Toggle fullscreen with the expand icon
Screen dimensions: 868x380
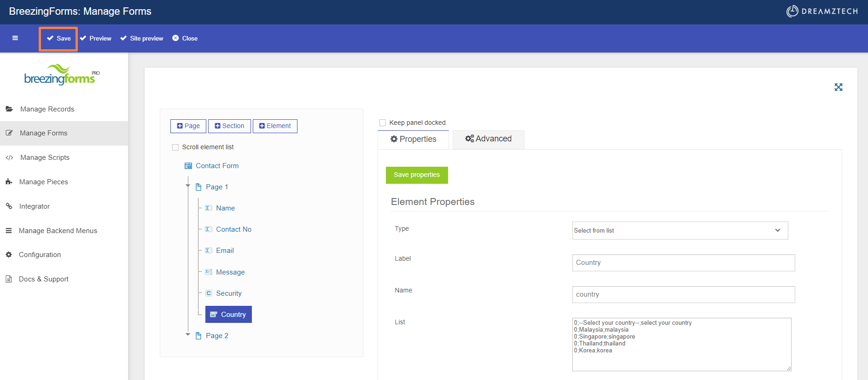839,87
